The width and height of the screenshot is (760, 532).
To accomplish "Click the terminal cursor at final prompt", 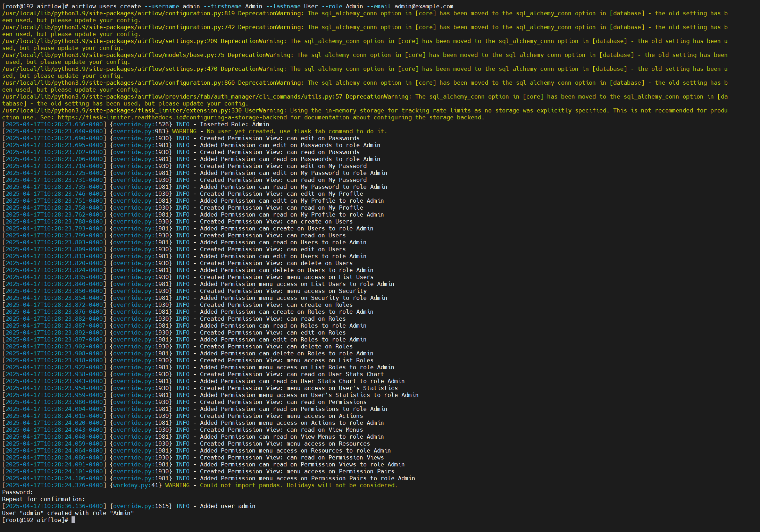I will (x=73, y=520).
